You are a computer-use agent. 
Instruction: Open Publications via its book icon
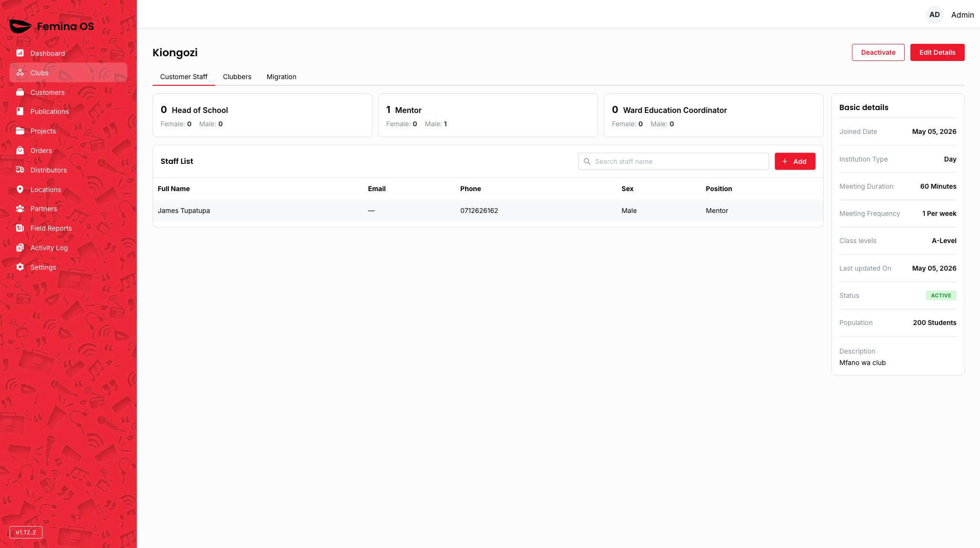(20, 111)
